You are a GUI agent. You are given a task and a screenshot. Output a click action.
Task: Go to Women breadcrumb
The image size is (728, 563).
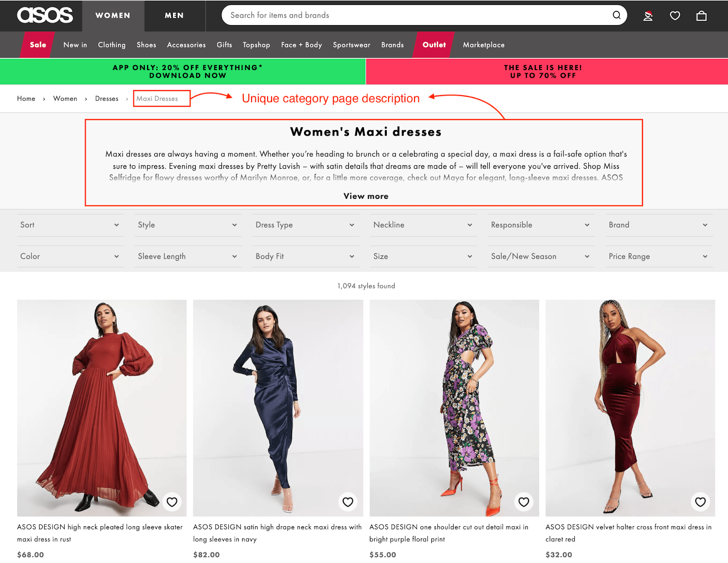click(x=65, y=98)
